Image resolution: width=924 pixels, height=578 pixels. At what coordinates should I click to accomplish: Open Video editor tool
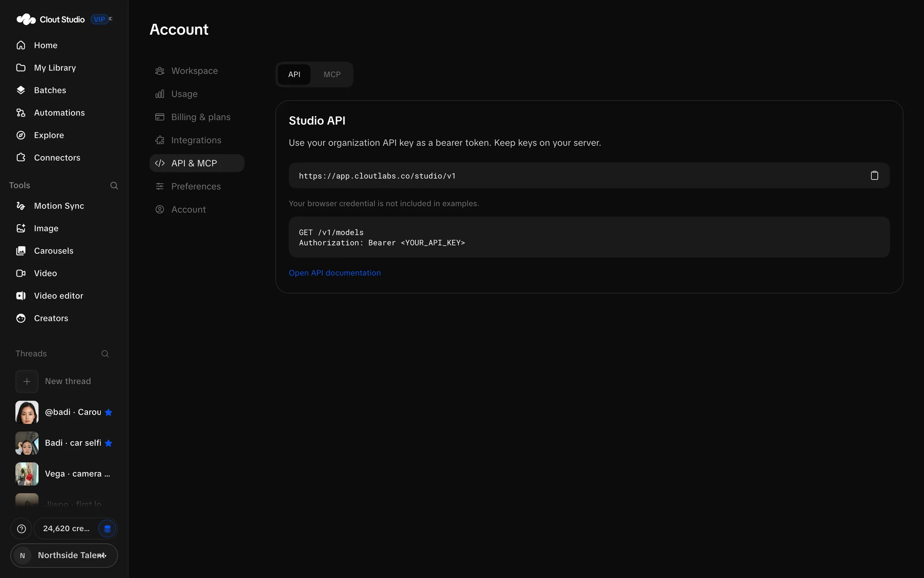click(x=64, y=296)
